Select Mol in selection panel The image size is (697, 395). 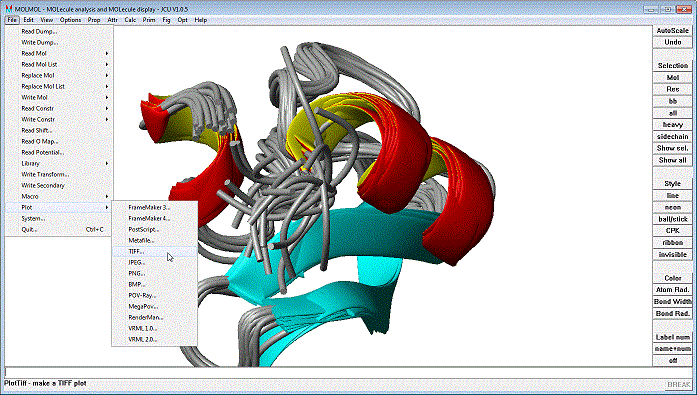coord(673,77)
